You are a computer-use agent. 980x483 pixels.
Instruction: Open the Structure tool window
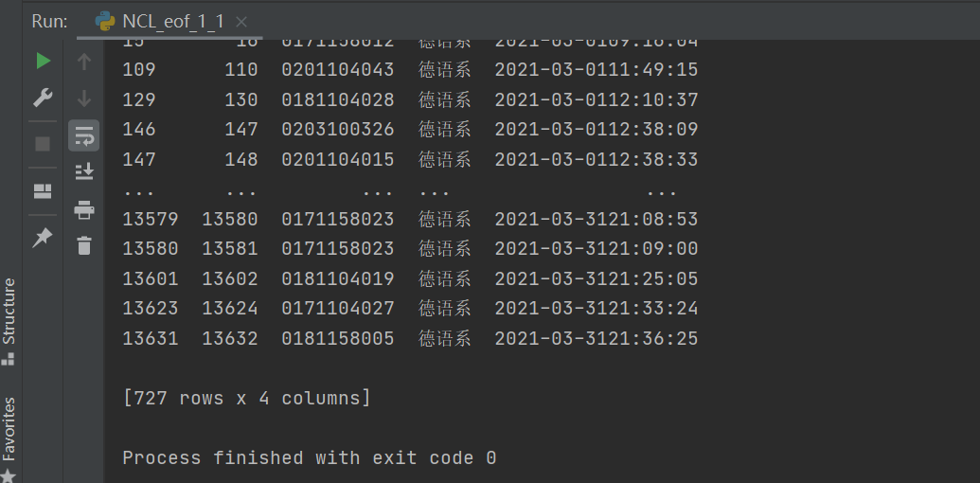(x=9, y=321)
